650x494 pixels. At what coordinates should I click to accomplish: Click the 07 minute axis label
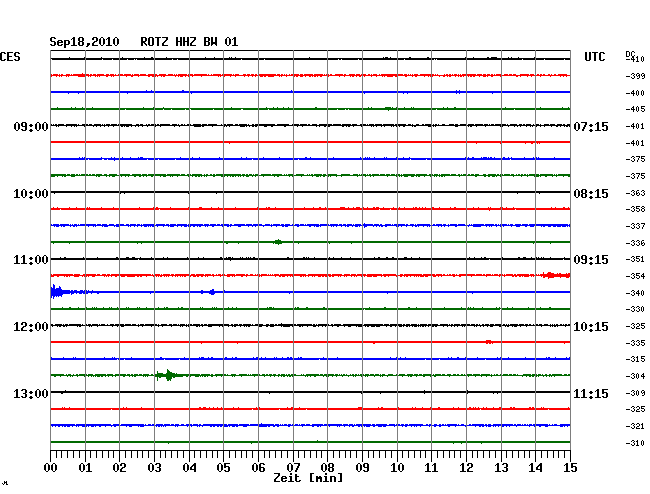coord(293,468)
